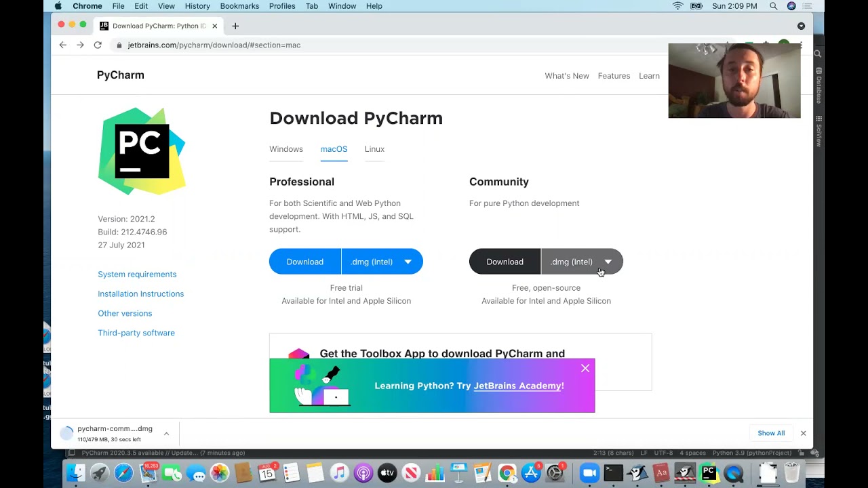Open News app in the dock
Screen dimensions: 868x488
tap(410, 472)
